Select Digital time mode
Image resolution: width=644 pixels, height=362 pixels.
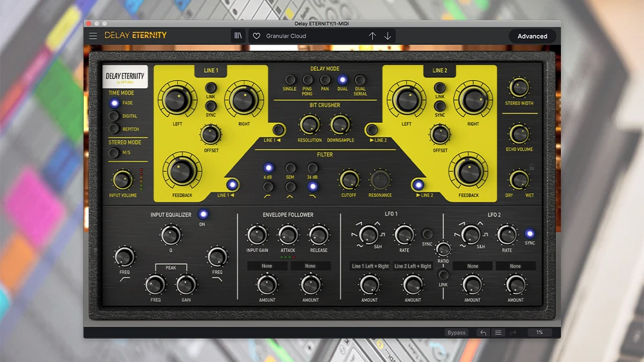point(114,116)
